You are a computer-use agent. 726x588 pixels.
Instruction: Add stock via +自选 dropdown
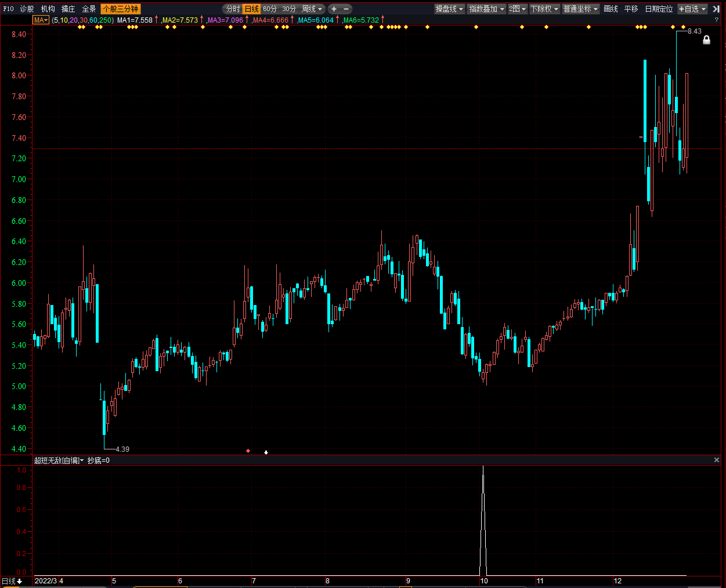pyautogui.click(x=692, y=9)
